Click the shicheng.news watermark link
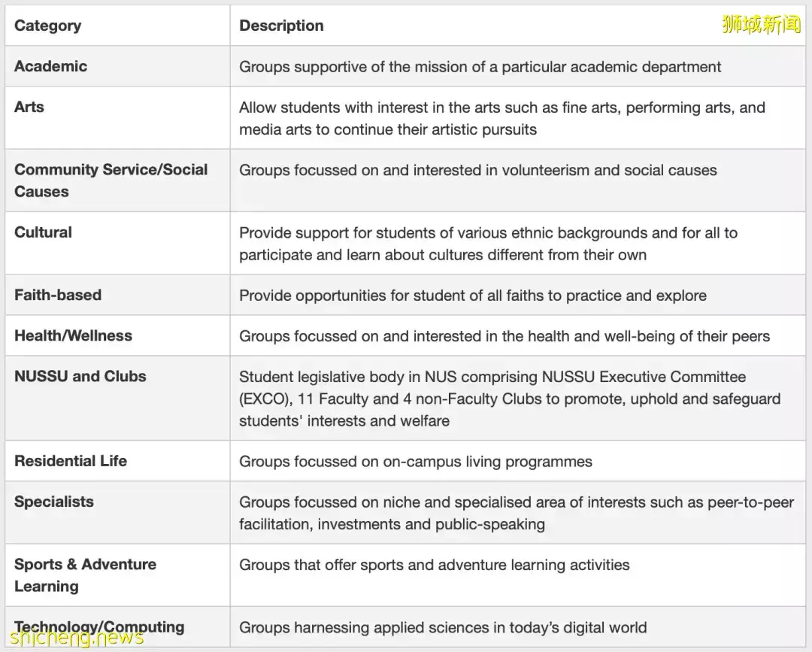Viewport: 812px width, 652px height. pyautogui.click(x=76, y=638)
